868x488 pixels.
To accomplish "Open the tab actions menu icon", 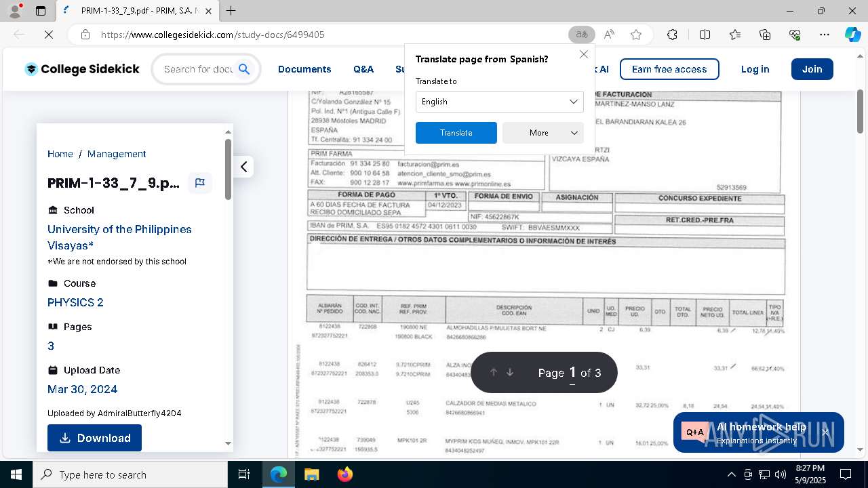I will click(x=41, y=11).
